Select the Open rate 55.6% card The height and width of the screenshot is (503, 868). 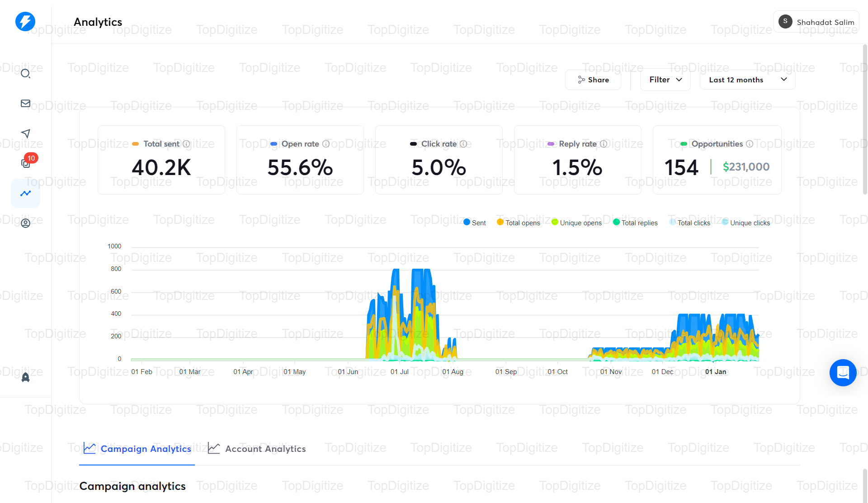click(300, 160)
